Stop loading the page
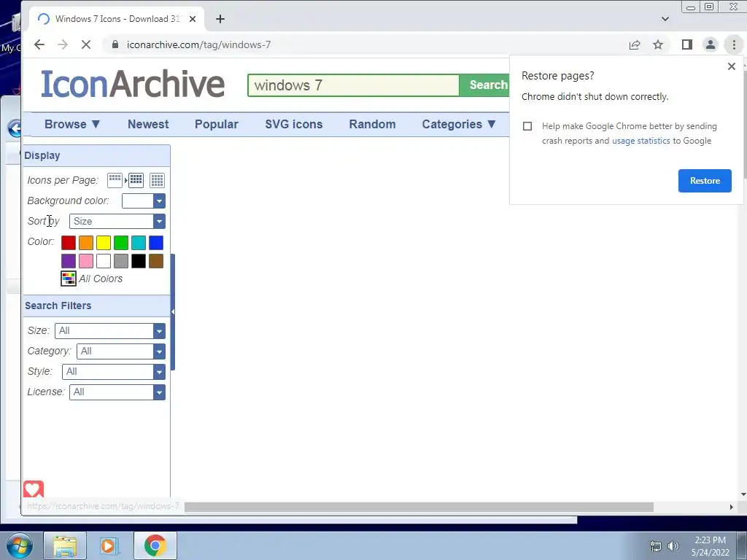This screenshot has height=560, width=747. 86,44
